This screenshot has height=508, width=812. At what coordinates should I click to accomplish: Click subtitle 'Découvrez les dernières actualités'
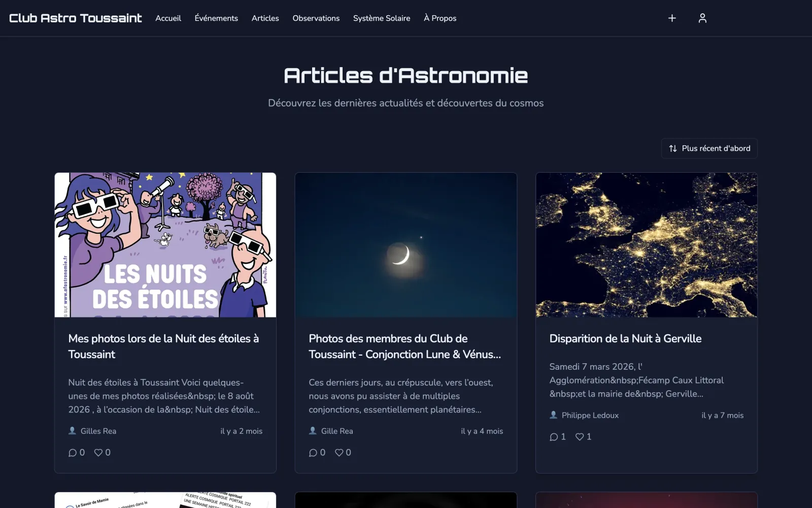[x=406, y=103]
